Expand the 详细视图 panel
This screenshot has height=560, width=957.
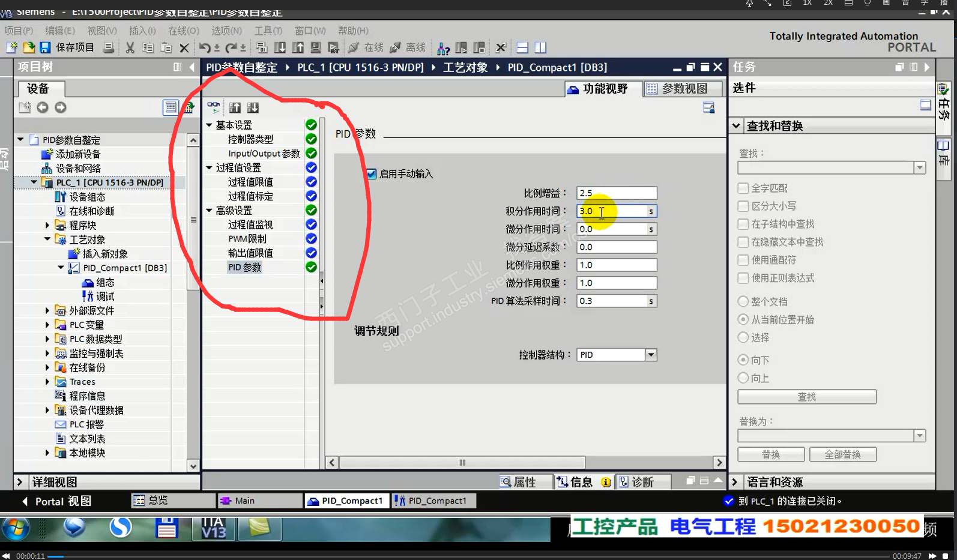click(x=20, y=482)
